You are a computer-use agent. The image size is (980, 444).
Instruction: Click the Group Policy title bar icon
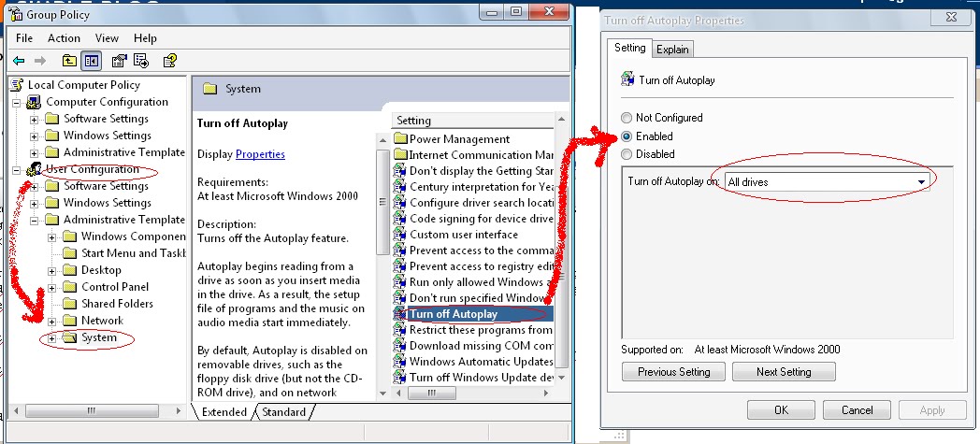click(x=17, y=14)
